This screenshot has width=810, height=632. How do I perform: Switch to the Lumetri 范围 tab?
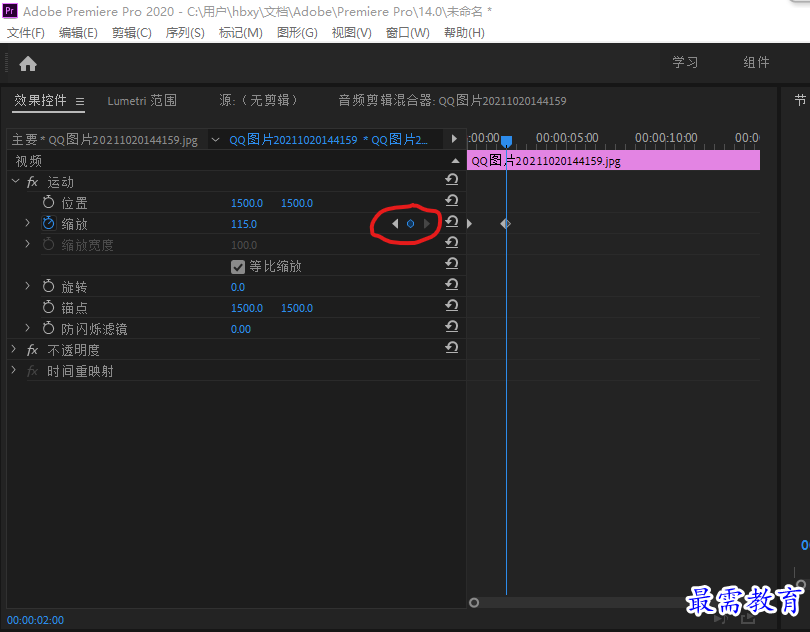pyautogui.click(x=142, y=101)
